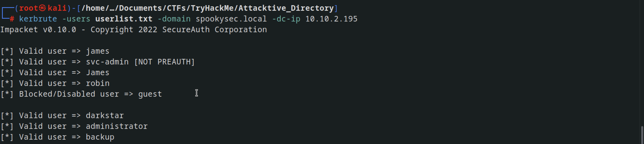Click the -users flag in the command

tap(76, 19)
